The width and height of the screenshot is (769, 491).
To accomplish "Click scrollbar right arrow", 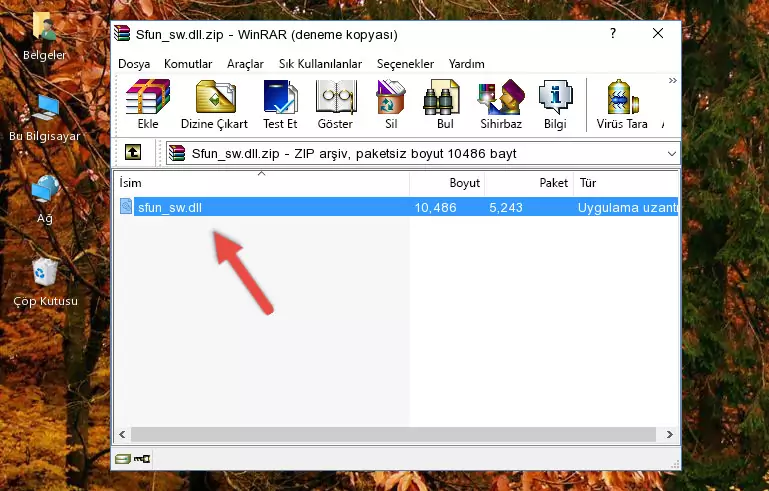I will click(669, 434).
